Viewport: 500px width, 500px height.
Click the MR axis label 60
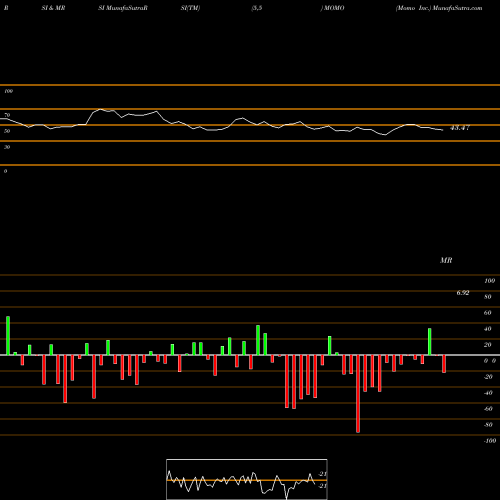click(487, 313)
